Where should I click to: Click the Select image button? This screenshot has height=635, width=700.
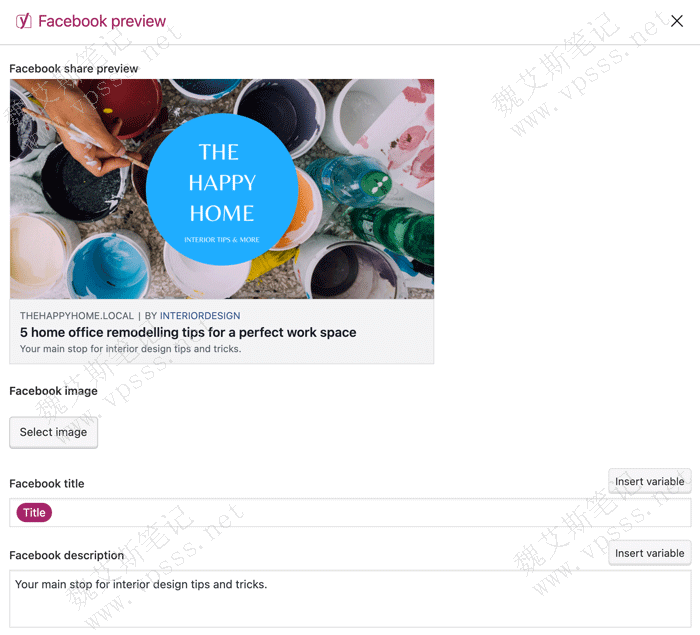[54, 432]
